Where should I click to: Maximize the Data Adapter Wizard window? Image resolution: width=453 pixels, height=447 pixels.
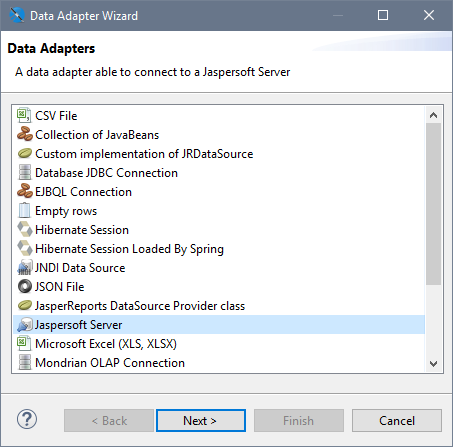coord(383,15)
